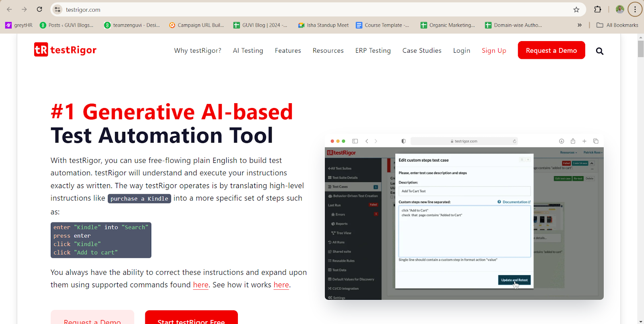Click the page vertical scrollbar thumb
Viewport: 644px width, 324px height.
[x=641, y=49]
